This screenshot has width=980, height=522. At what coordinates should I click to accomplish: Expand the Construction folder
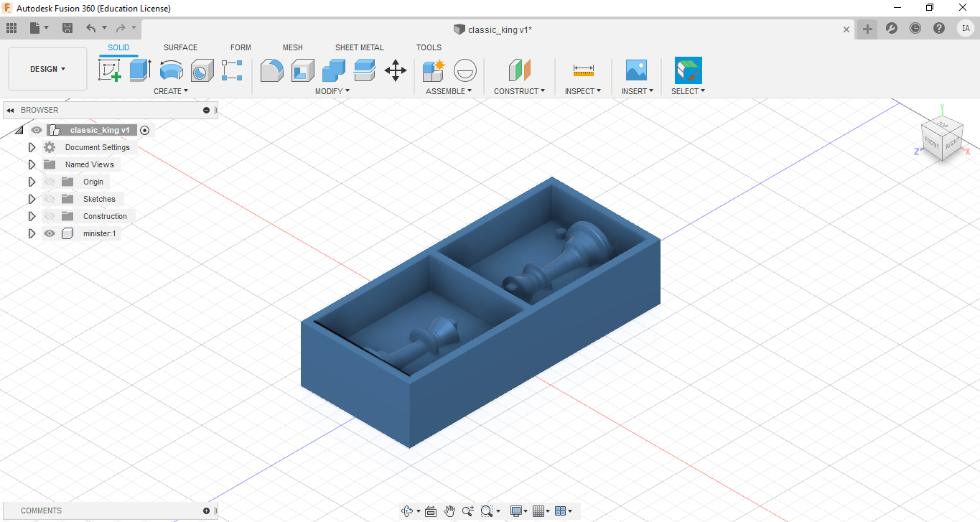(32, 216)
